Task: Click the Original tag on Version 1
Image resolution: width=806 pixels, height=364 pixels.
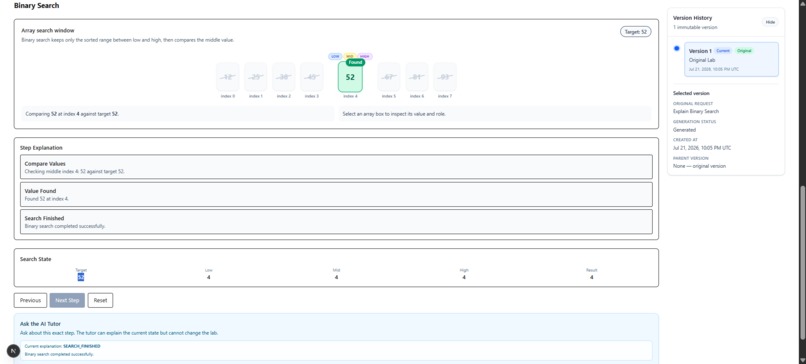Action: coord(744,51)
